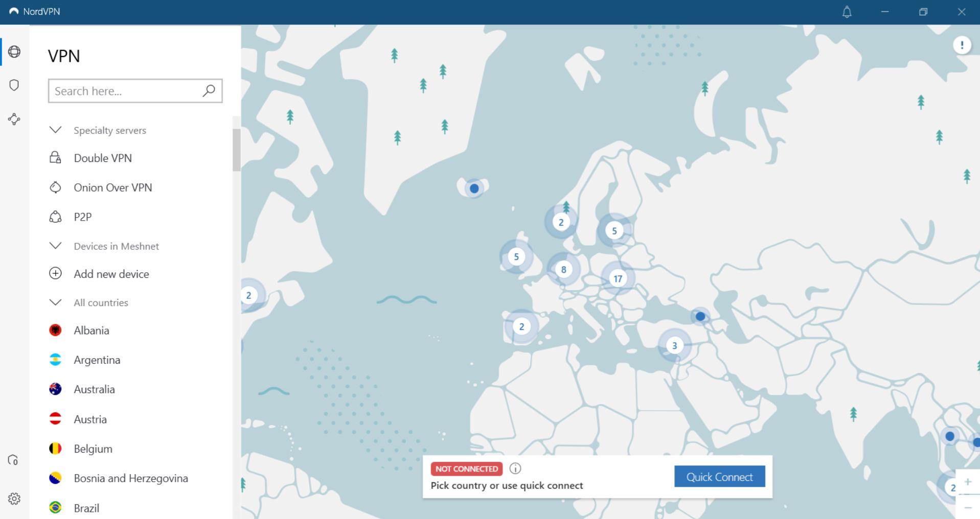Click the Austria flag icon
This screenshot has width=980, height=519.
(55, 419)
